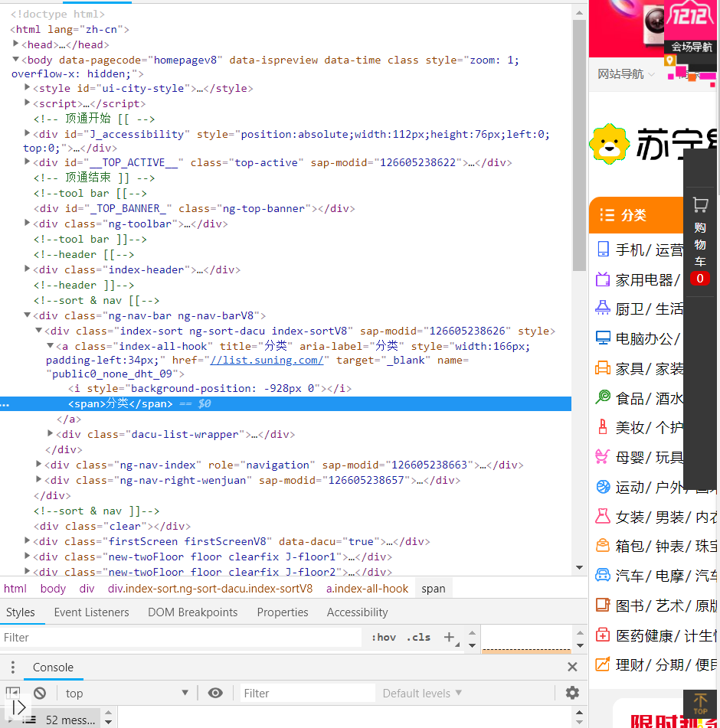Click the Suning lion logo
This screenshot has height=728, width=720.
(609, 145)
